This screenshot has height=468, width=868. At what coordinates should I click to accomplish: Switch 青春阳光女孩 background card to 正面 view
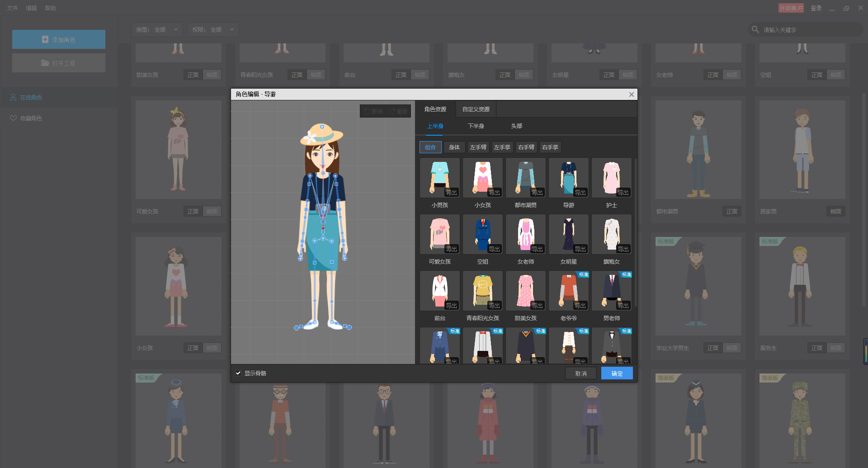tap(297, 75)
